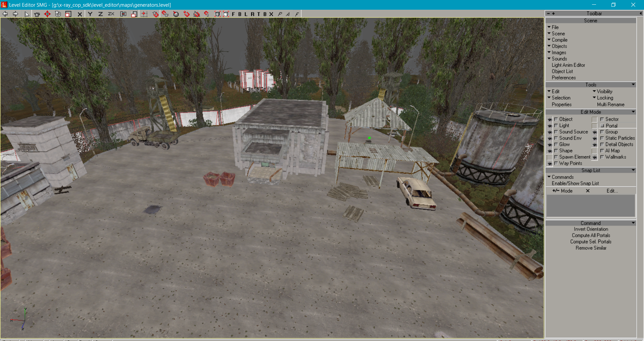
Task: Toggle the X axis constraint
Action: coord(80,14)
